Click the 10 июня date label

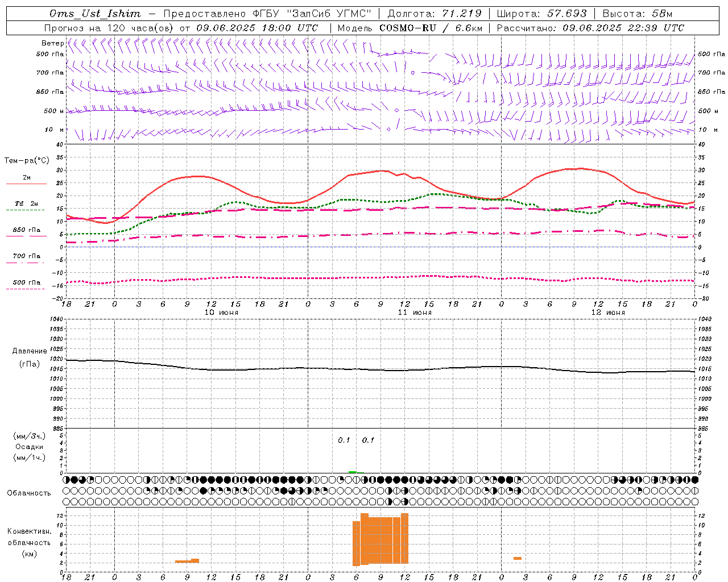click(222, 313)
